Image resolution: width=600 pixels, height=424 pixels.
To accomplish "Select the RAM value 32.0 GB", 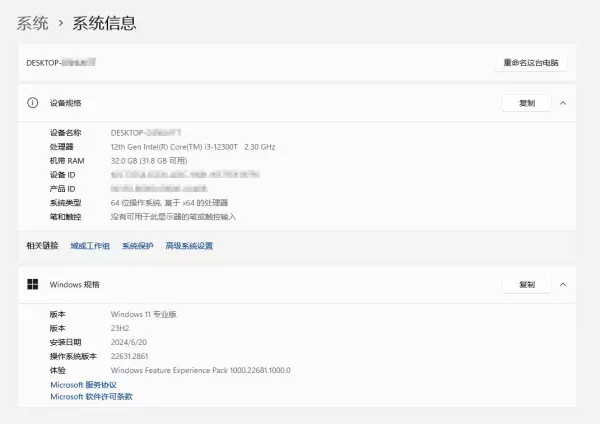I will tap(149, 161).
